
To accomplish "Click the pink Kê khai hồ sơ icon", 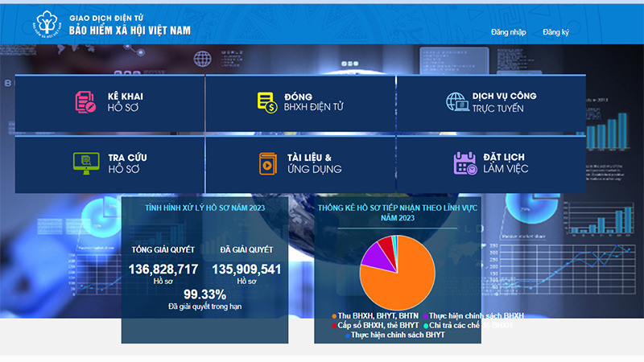I will pyautogui.click(x=85, y=101).
